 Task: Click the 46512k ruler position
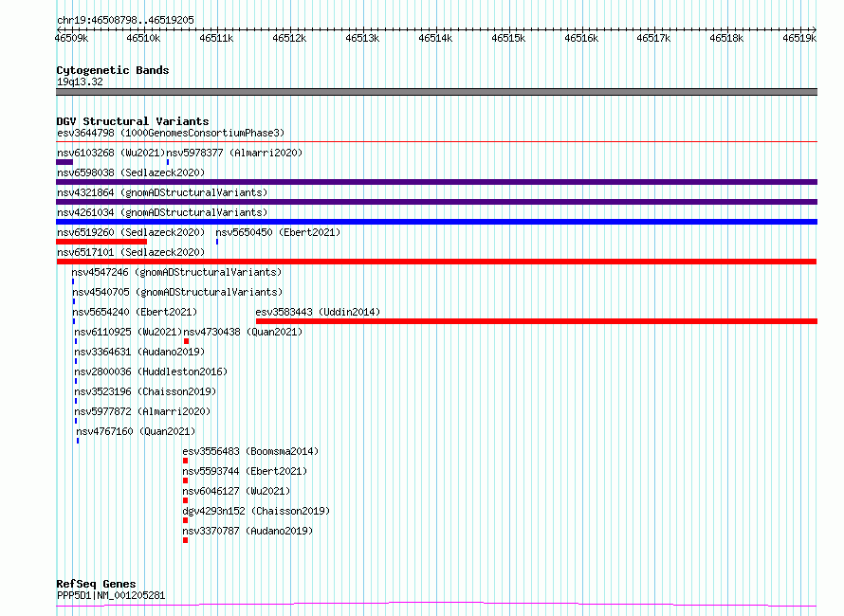[x=289, y=38]
